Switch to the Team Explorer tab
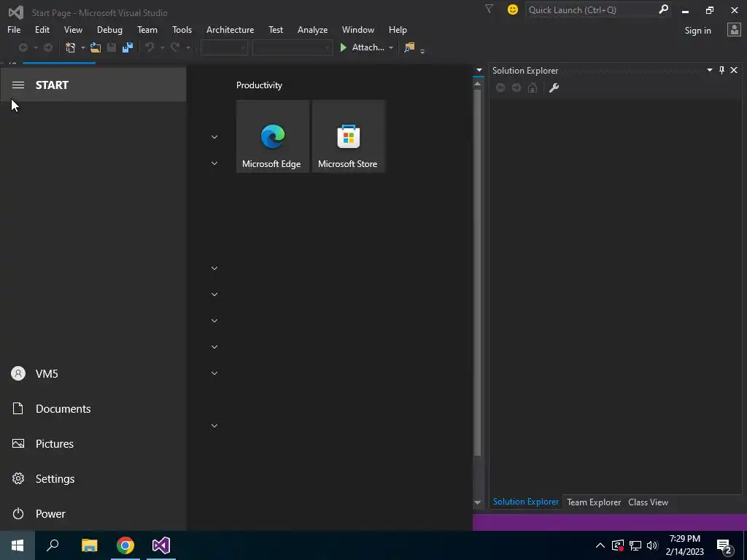The image size is (747, 560). [594, 502]
